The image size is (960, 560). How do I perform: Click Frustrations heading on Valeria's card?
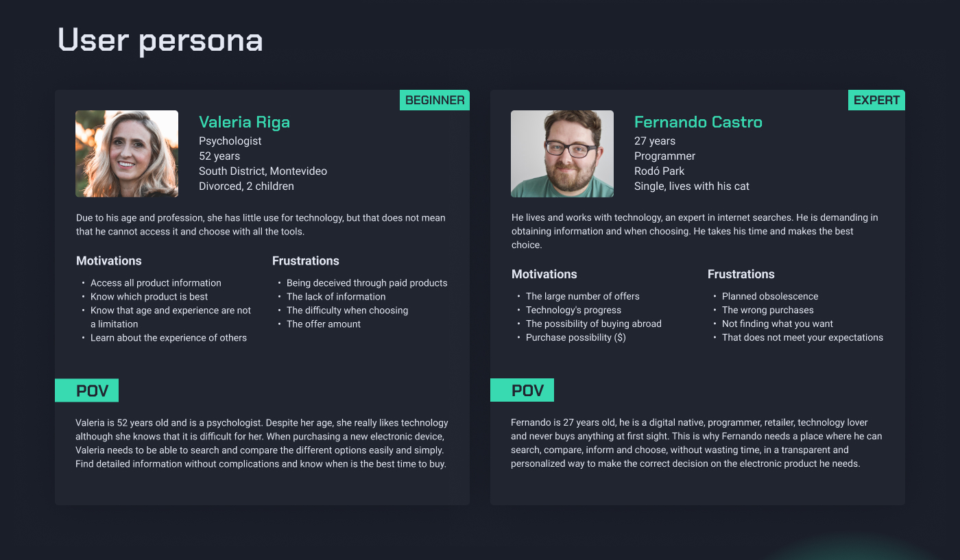click(x=306, y=261)
